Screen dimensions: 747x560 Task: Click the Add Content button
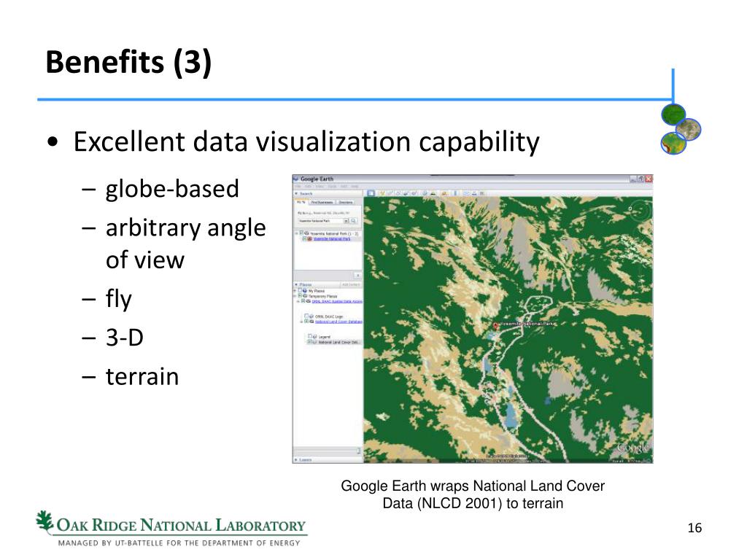point(351,284)
